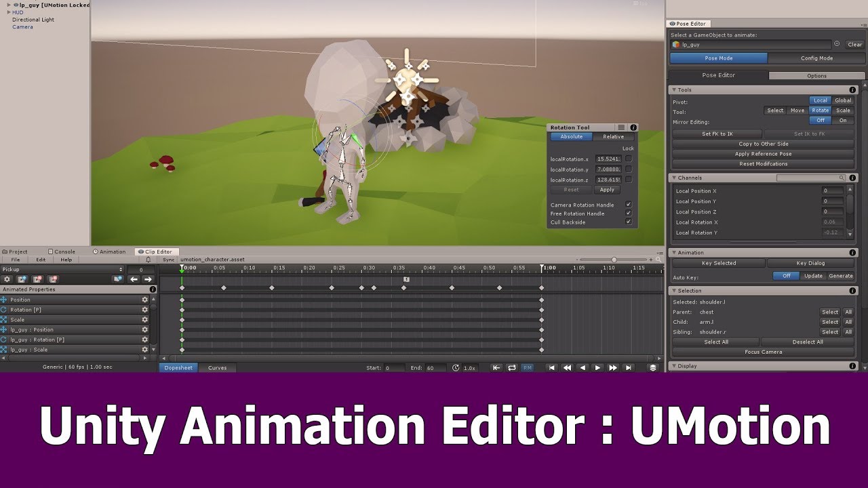Toggle loop playback icon
Viewport: 868px width, 488px height.
pos(512,368)
